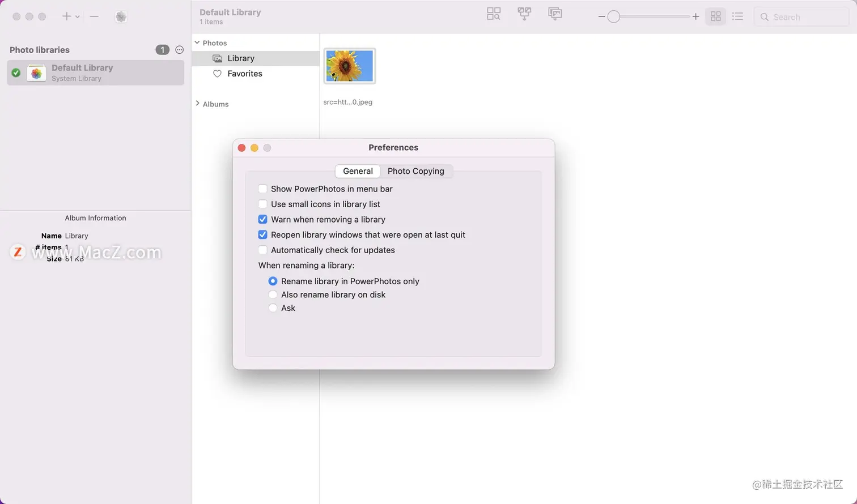Select the Library item under Photos
Viewport: 857px width, 504px height.
pyautogui.click(x=256, y=58)
